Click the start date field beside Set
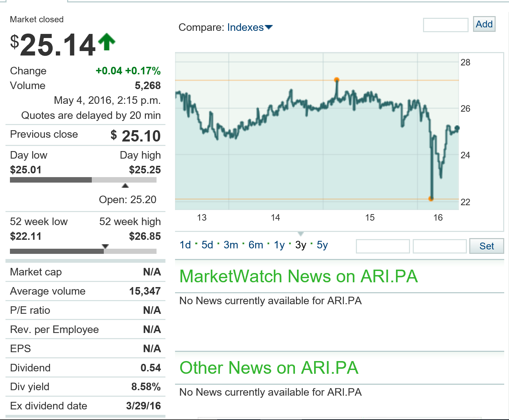The height and width of the screenshot is (420, 509). (x=383, y=246)
